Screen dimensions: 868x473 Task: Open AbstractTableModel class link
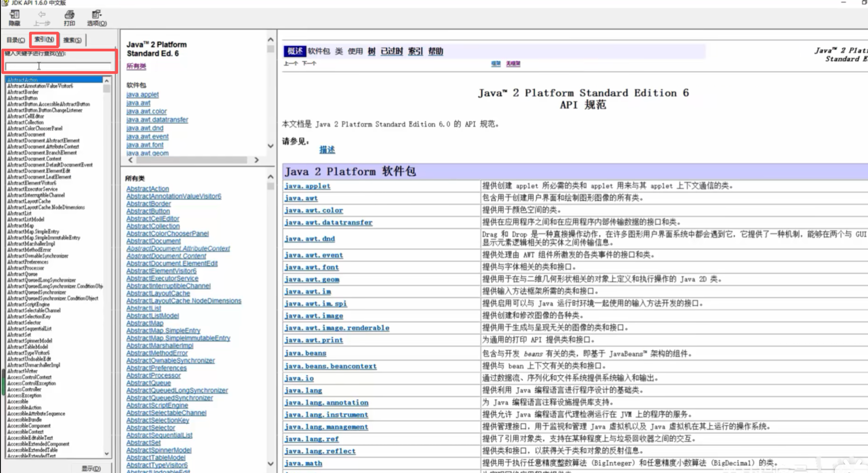155,458
